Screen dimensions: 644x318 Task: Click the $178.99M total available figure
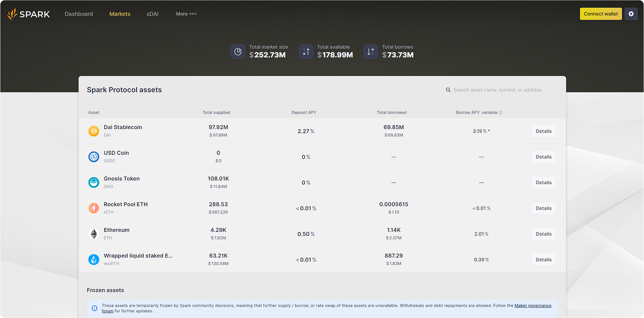335,55
